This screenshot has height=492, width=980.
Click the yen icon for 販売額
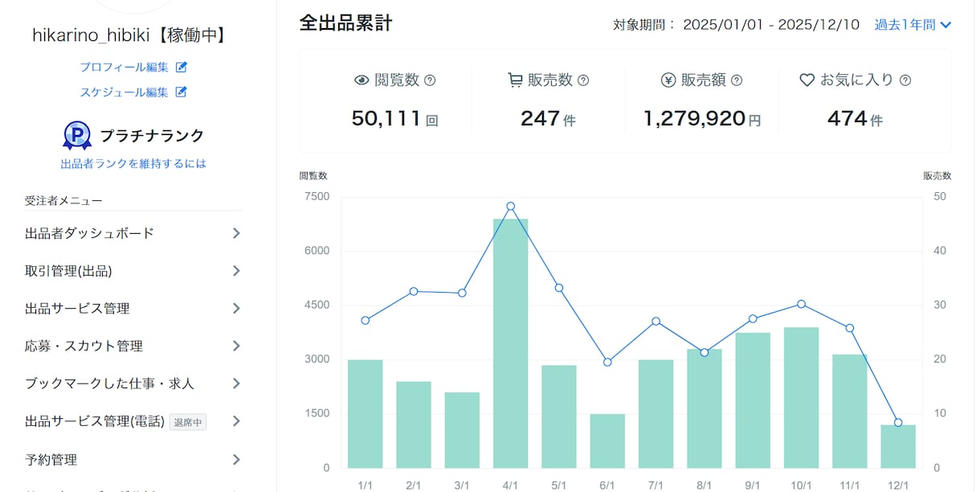668,80
